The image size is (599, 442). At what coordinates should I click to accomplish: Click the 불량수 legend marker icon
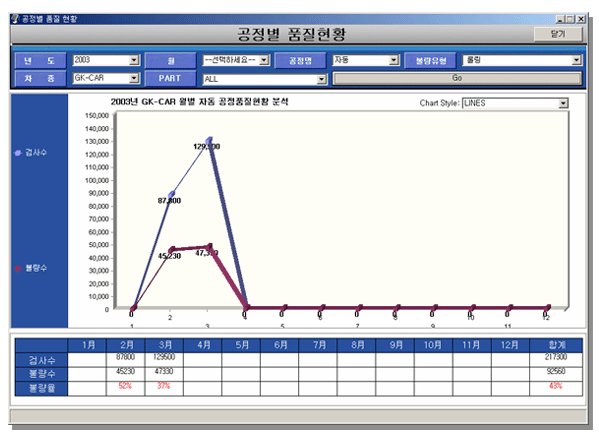click(18, 268)
